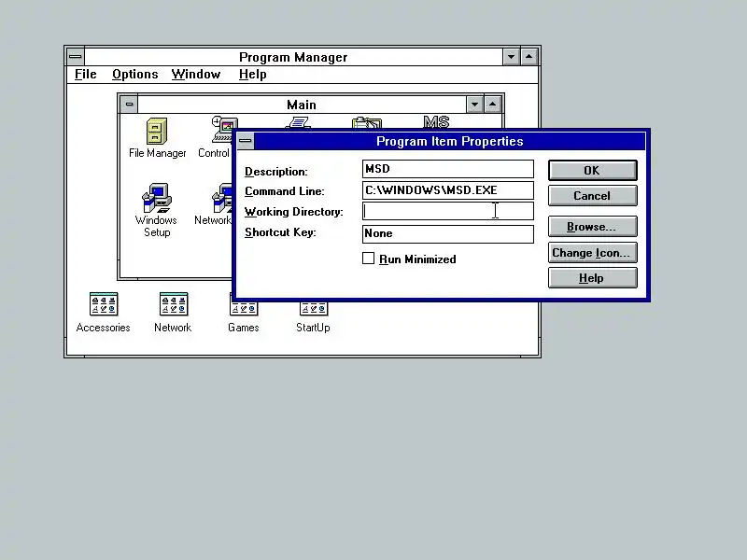Click the Program Item Properties title bar

click(450, 141)
